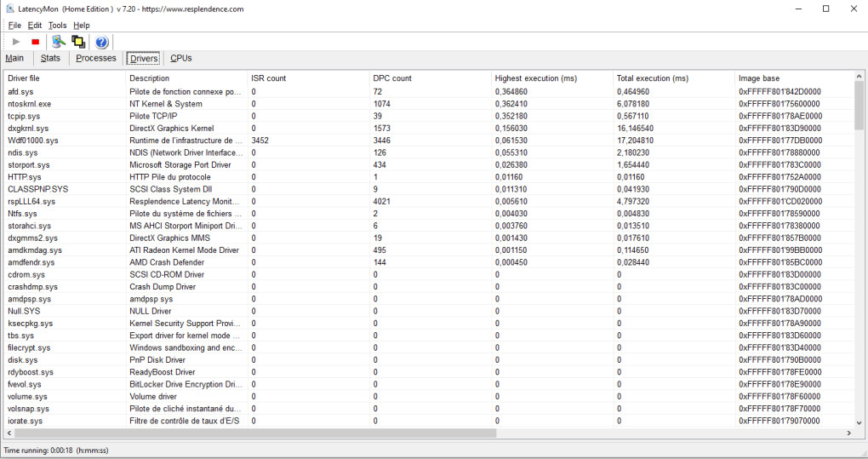Click the horizontal scrollbar thumb
The height and width of the screenshot is (459, 868).
click(x=255, y=433)
